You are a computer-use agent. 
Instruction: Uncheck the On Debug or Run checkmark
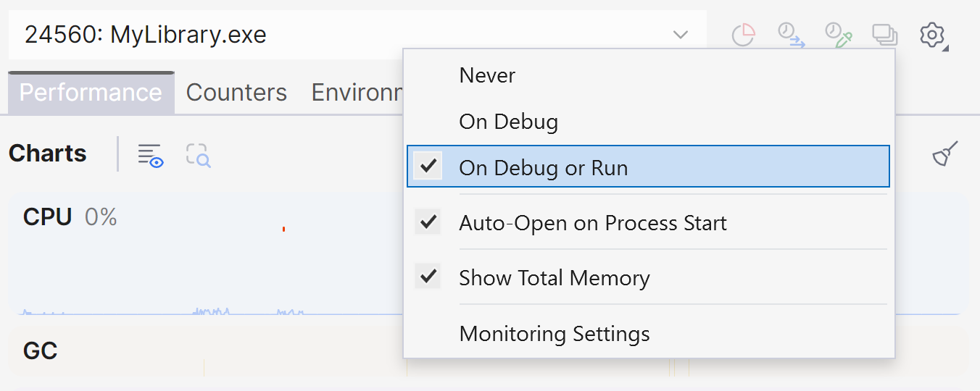(x=428, y=167)
